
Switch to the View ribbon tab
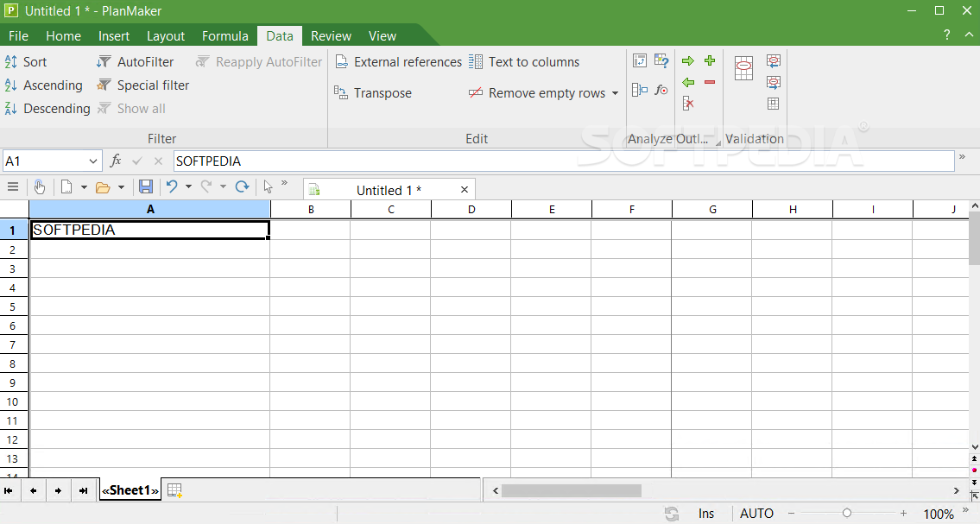tap(382, 35)
